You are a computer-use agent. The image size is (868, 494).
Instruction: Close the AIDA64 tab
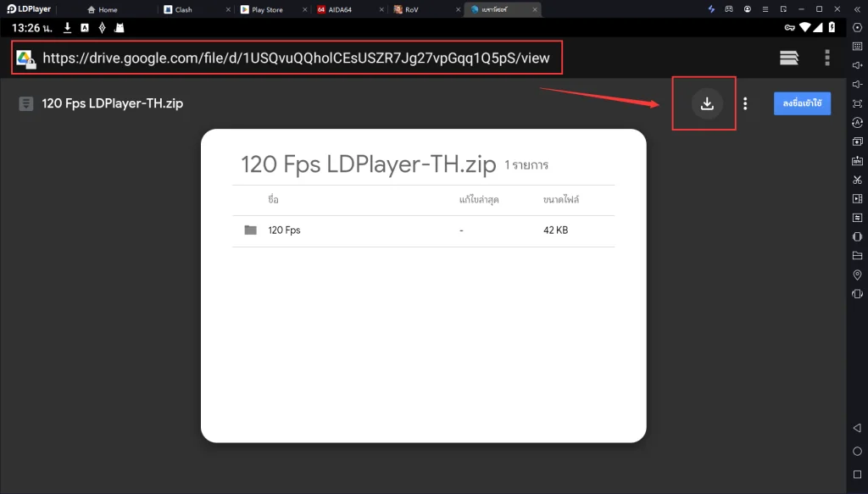381,9
